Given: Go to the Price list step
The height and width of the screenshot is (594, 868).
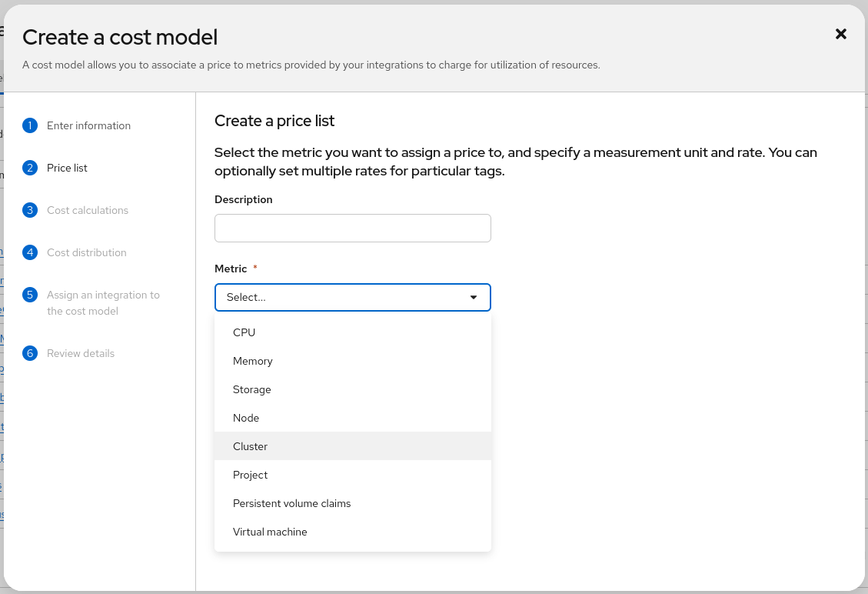Looking at the screenshot, I should point(67,168).
